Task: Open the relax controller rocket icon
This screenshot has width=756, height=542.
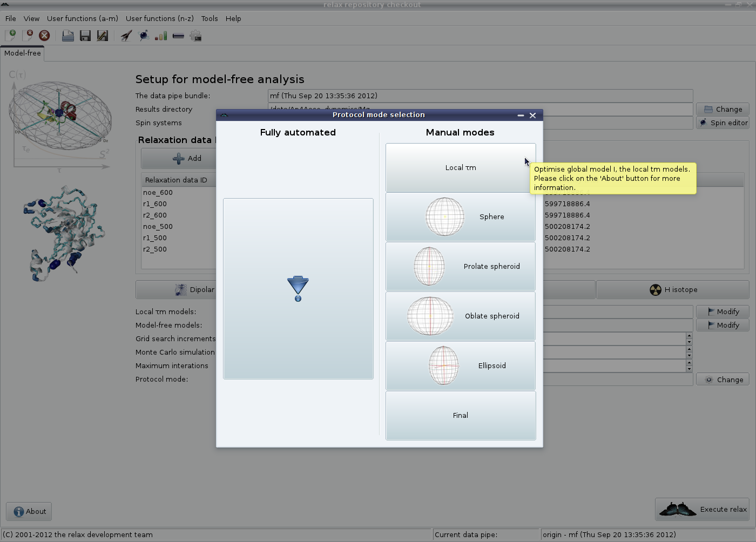Action: click(126, 36)
